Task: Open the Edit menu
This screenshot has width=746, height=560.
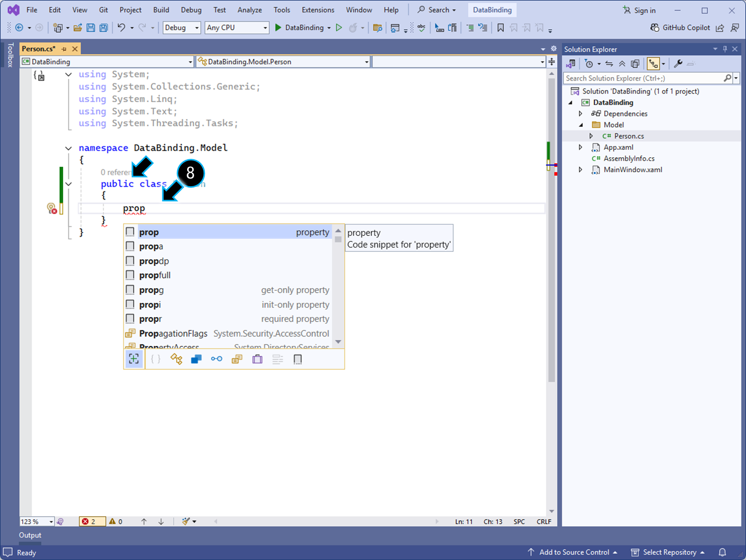Action: pos(55,10)
